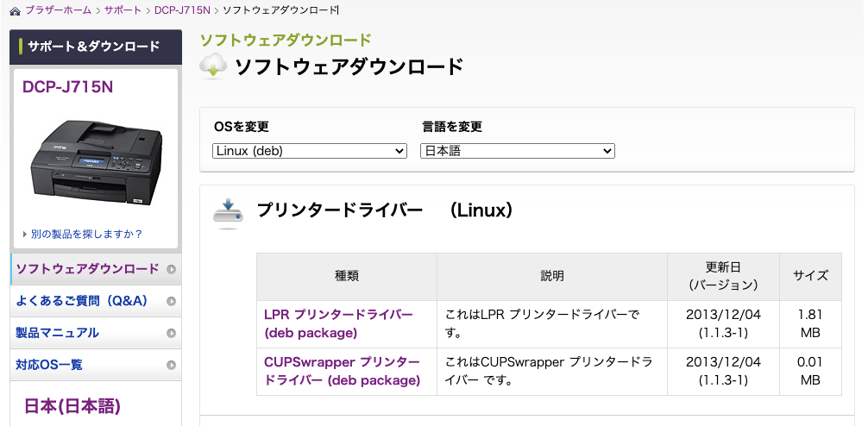Click the サイズ column header

point(810,276)
